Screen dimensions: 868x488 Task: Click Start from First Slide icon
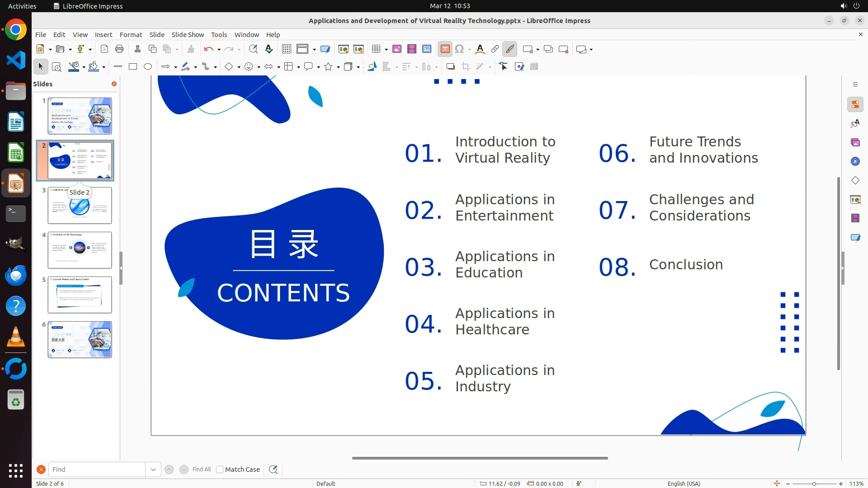pos(343,49)
